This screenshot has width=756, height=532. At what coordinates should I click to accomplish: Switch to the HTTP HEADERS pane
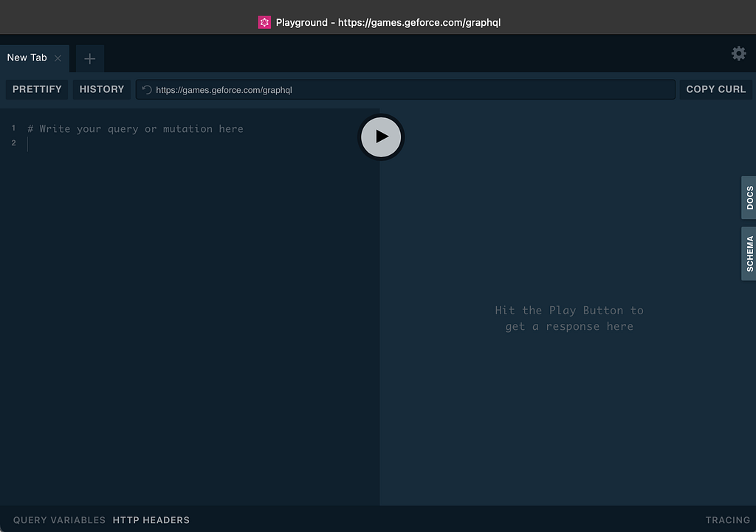pyautogui.click(x=151, y=520)
